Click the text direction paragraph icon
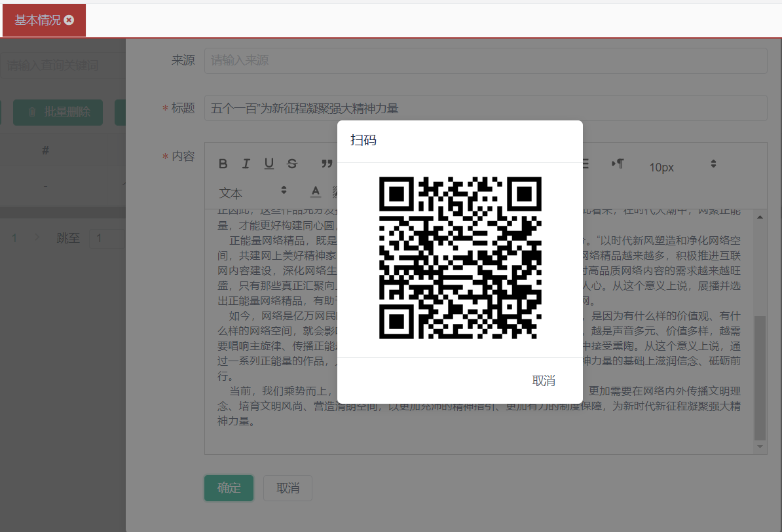This screenshot has width=782, height=532. coord(617,164)
